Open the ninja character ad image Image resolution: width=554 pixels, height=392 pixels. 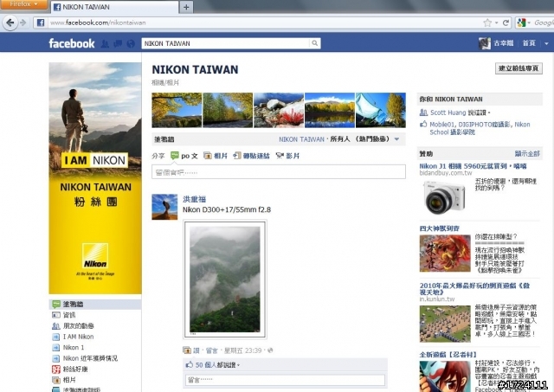pos(445,376)
